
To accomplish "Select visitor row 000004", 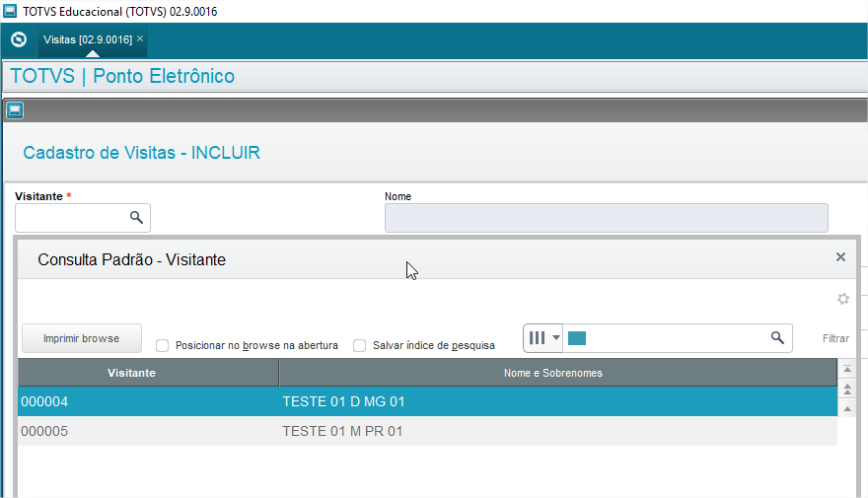I will [427, 401].
